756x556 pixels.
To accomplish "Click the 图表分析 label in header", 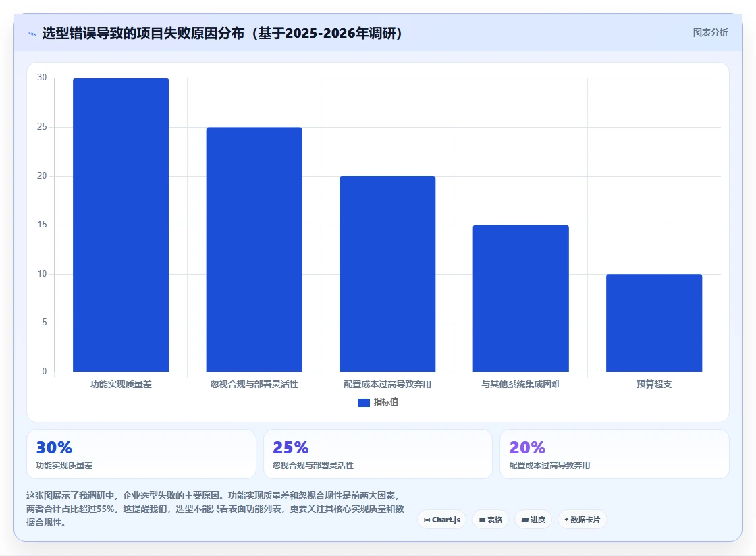I will point(710,33).
